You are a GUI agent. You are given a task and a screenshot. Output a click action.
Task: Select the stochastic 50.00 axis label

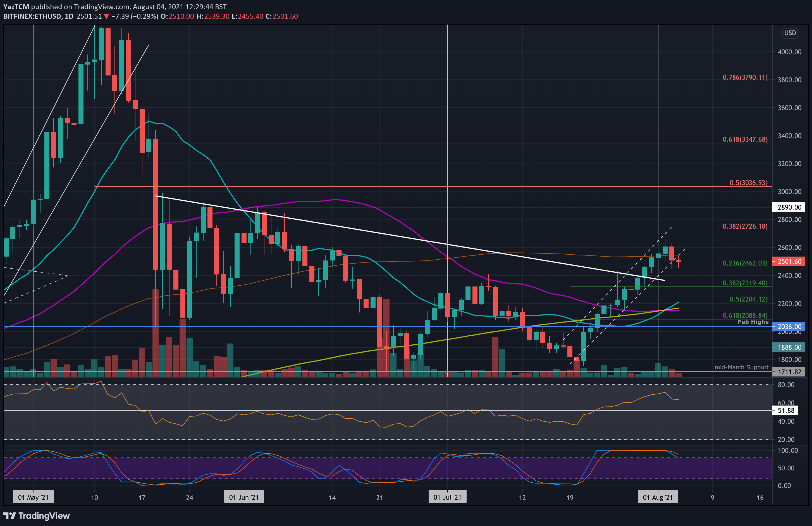coord(786,468)
